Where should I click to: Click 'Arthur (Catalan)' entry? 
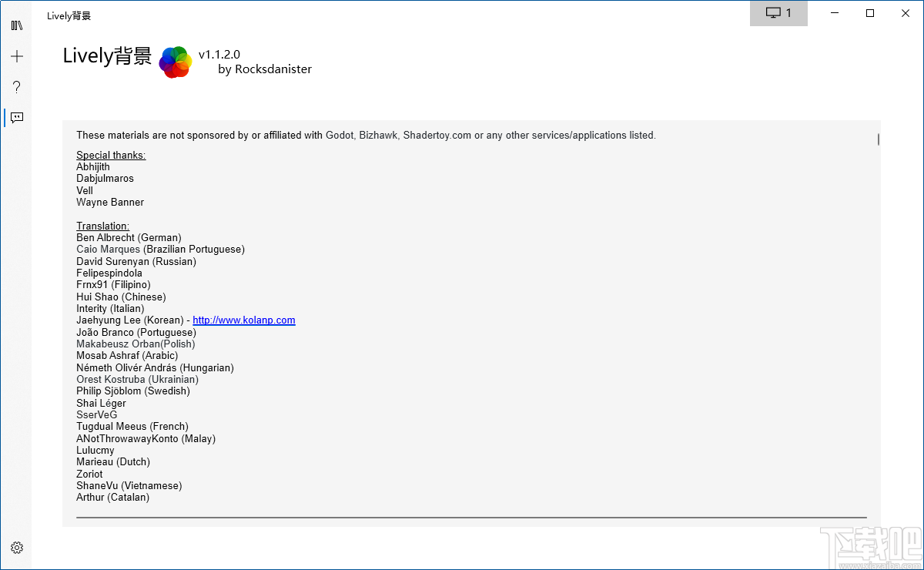coord(113,497)
